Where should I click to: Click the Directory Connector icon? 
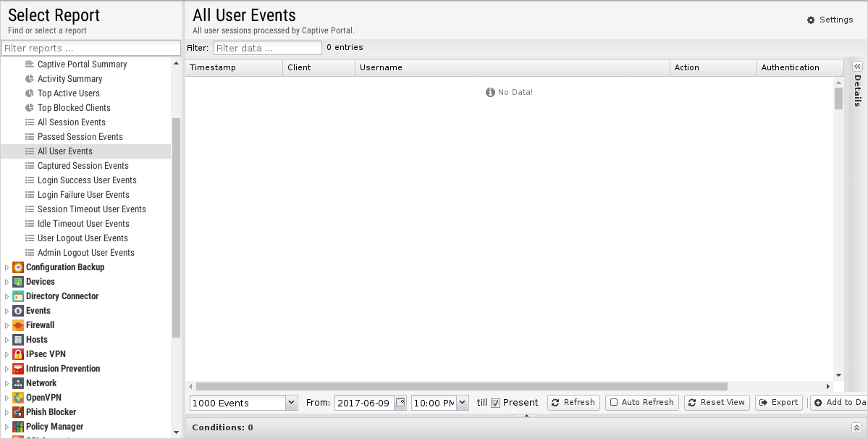pos(18,296)
